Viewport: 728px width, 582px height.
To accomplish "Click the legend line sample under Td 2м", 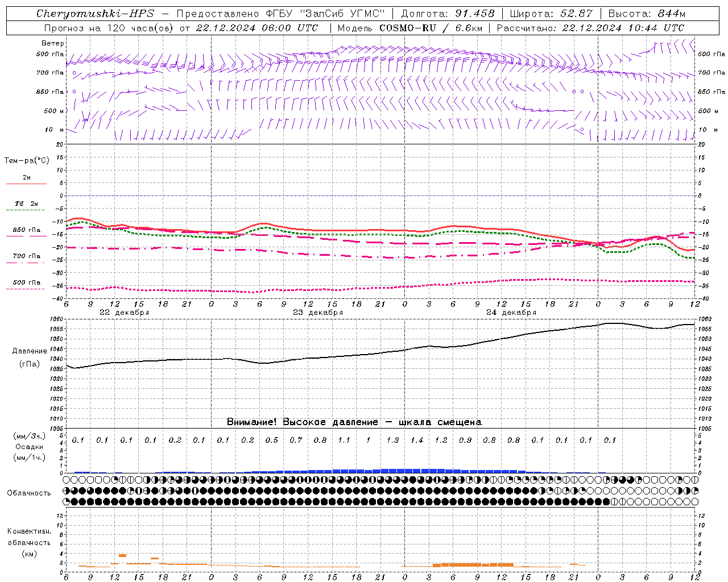I will coord(26,210).
